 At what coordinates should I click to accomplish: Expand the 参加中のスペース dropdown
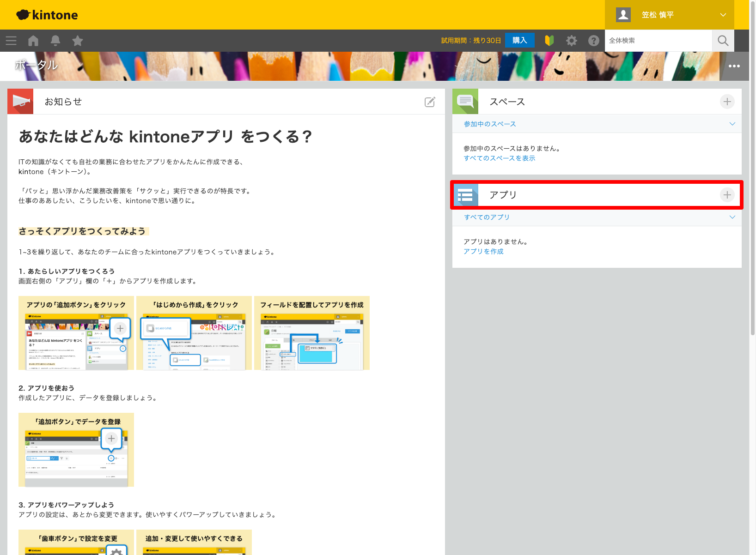pyautogui.click(x=732, y=124)
